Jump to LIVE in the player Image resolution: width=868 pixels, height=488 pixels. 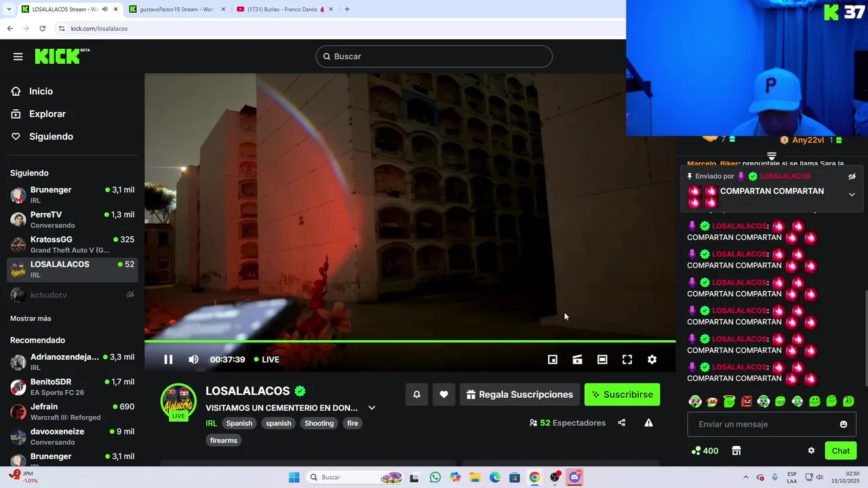pyautogui.click(x=267, y=360)
